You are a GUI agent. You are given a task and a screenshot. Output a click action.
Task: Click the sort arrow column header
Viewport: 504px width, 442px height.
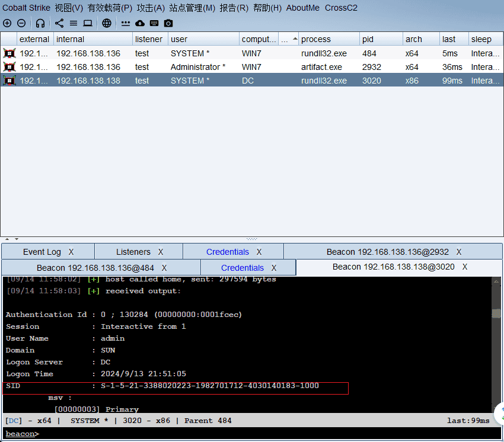pyautogui.click(x=288, y=39)
